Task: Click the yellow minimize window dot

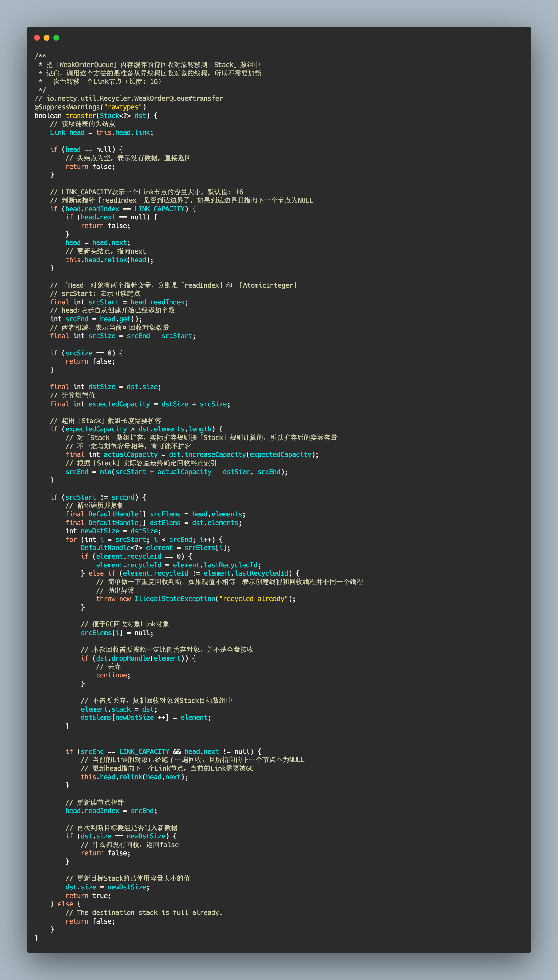Action: coord(46,37)
